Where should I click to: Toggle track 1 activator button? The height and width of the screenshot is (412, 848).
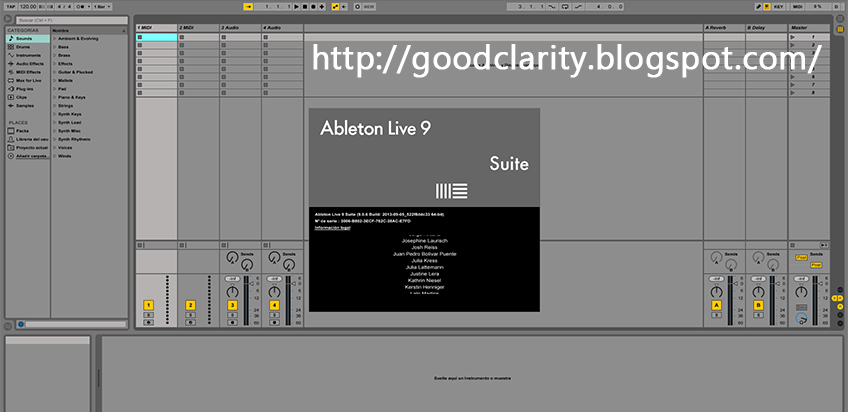(x=148, y=305)
